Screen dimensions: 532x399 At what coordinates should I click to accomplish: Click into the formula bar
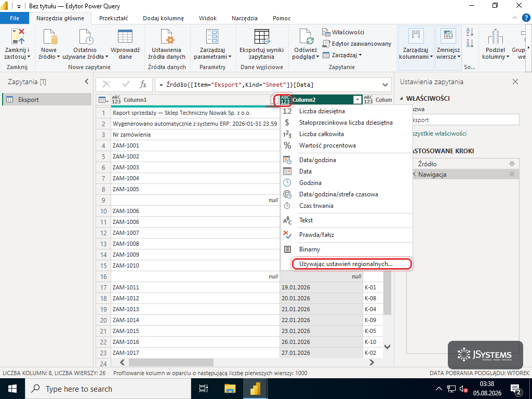(268, 85)
